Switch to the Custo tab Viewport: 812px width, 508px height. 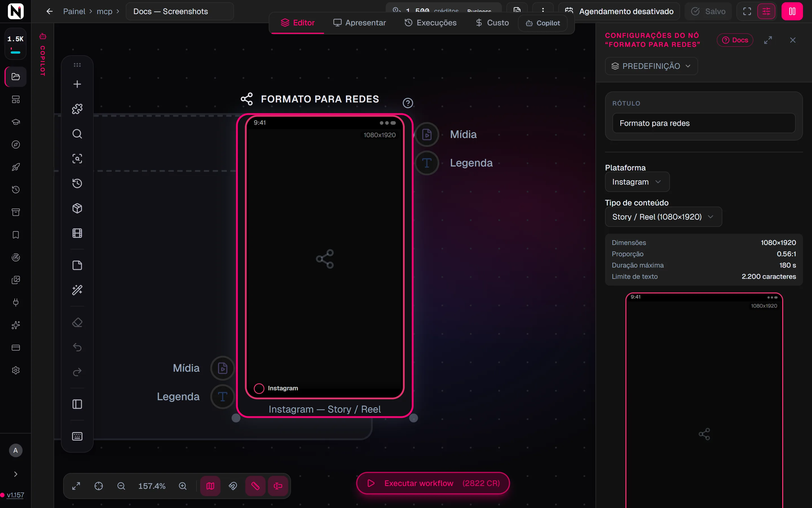point(492,23)
